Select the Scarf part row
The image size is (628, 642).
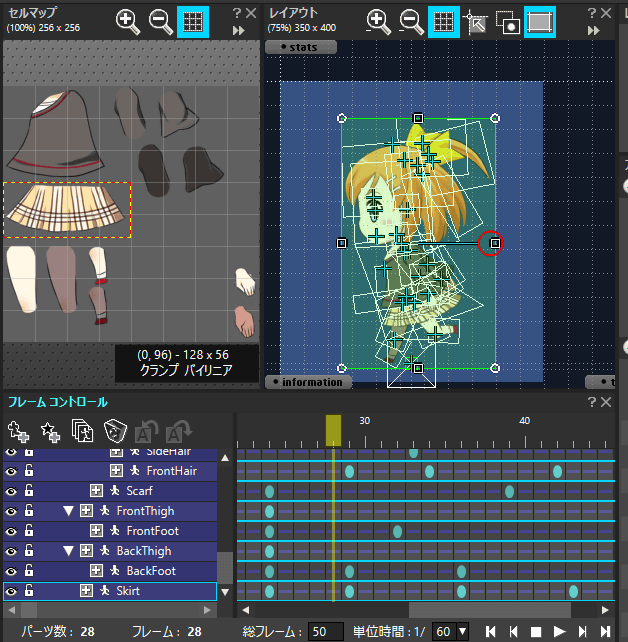pos(110,491)
